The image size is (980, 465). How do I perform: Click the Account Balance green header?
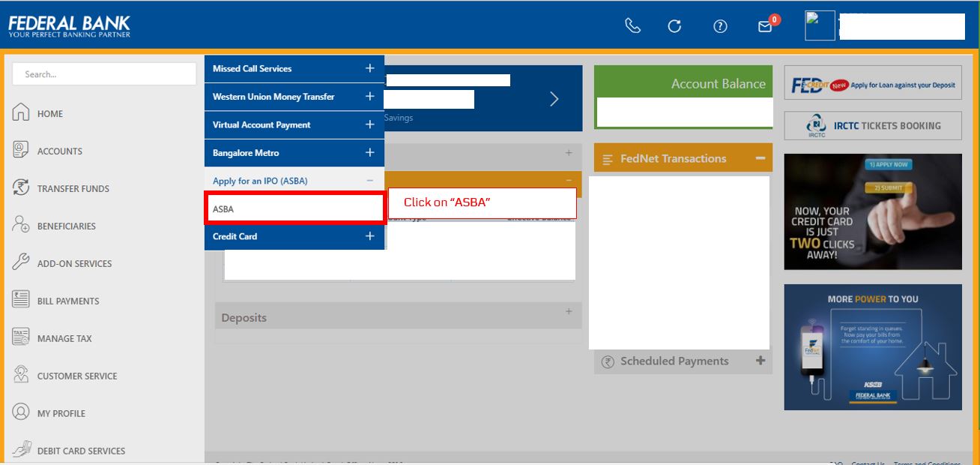(683, 82)
